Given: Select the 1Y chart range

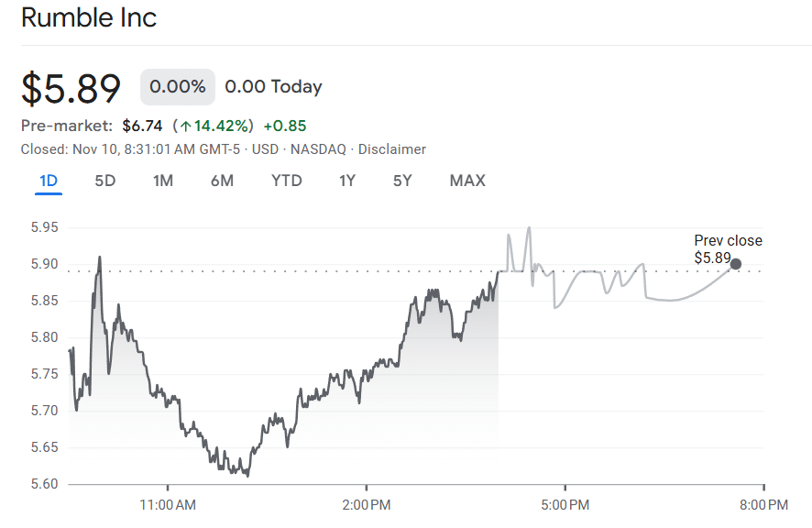Looking at the screenshot, I should pos(346,181).
